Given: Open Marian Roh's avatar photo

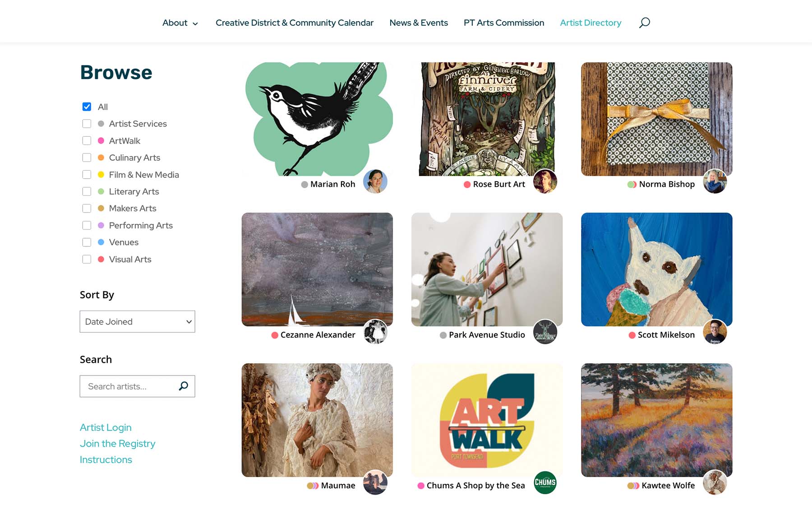Looking at the screenshot, I should [376, 181].
